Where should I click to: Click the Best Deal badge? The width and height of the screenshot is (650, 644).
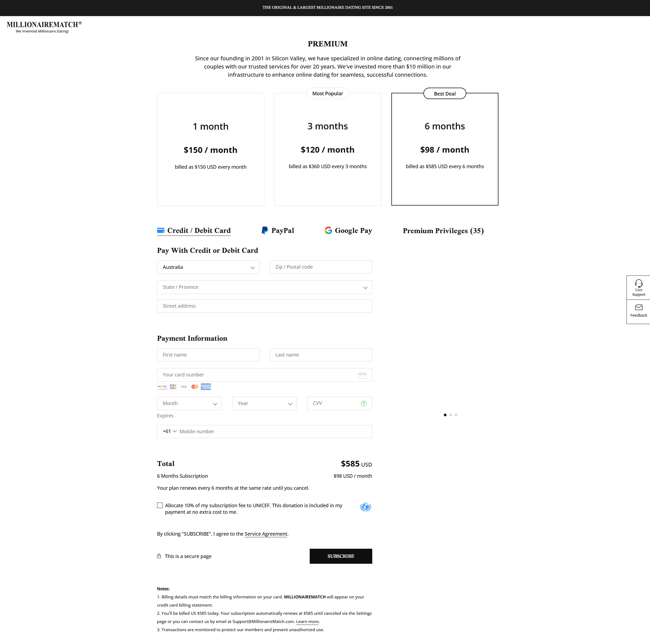(444, 93)
